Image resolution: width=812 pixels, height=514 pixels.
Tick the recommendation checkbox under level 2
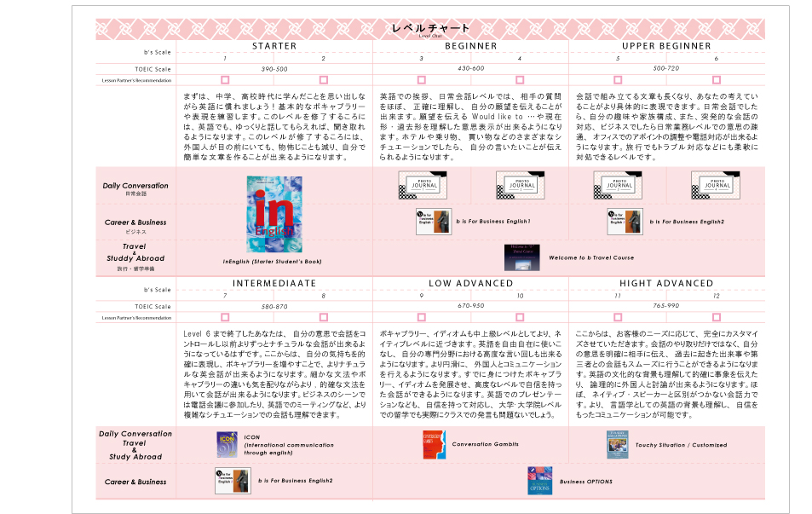click(x=324, y=80)
